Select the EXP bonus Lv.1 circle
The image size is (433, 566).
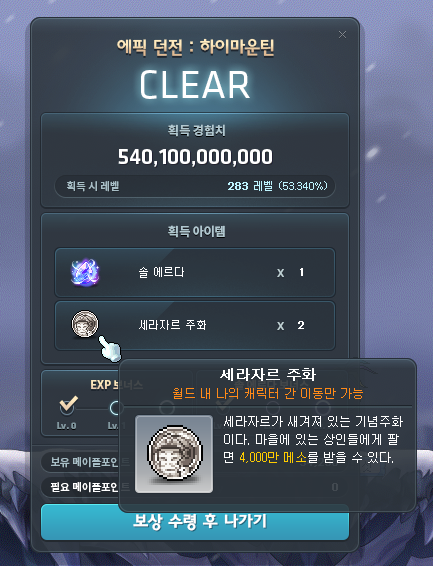coord(115,408)
